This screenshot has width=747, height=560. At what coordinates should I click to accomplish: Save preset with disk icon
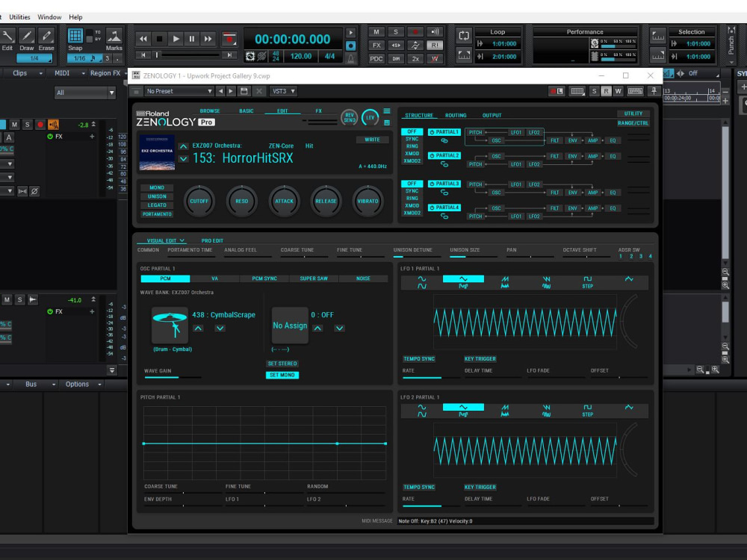(x=244, y=91)
